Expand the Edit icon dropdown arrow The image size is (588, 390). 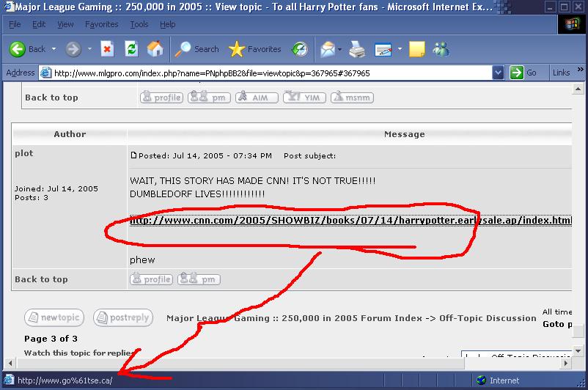tap(400, 49)
